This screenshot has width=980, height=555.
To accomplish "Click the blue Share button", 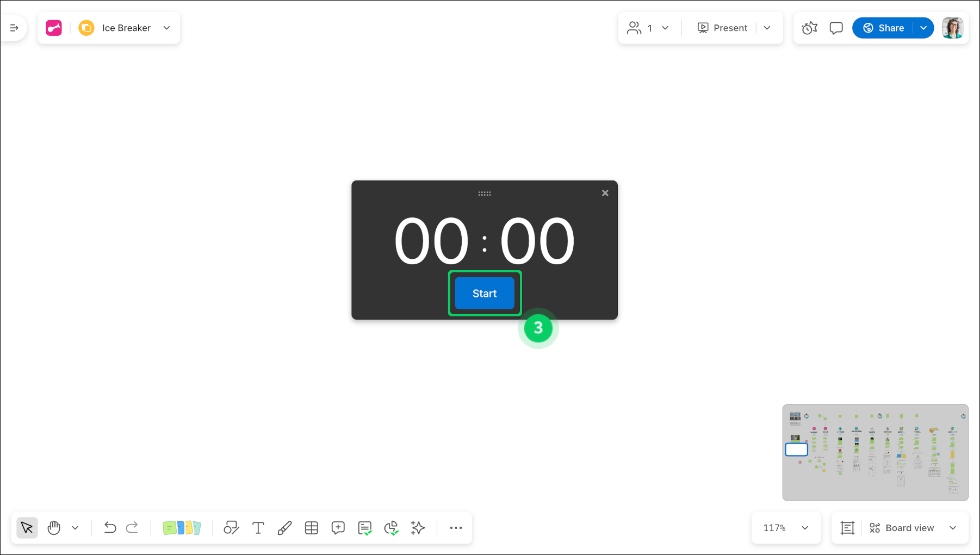I will [884, 28].
